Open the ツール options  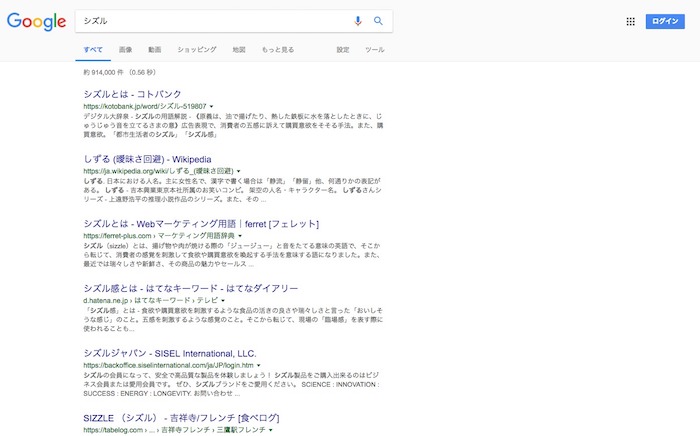click(375, 49)
